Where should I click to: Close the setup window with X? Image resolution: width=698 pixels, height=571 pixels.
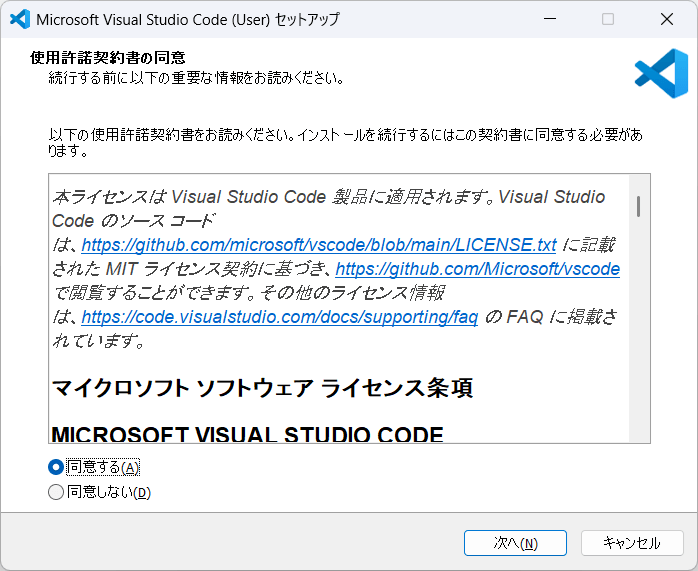(x=667, y=19)
